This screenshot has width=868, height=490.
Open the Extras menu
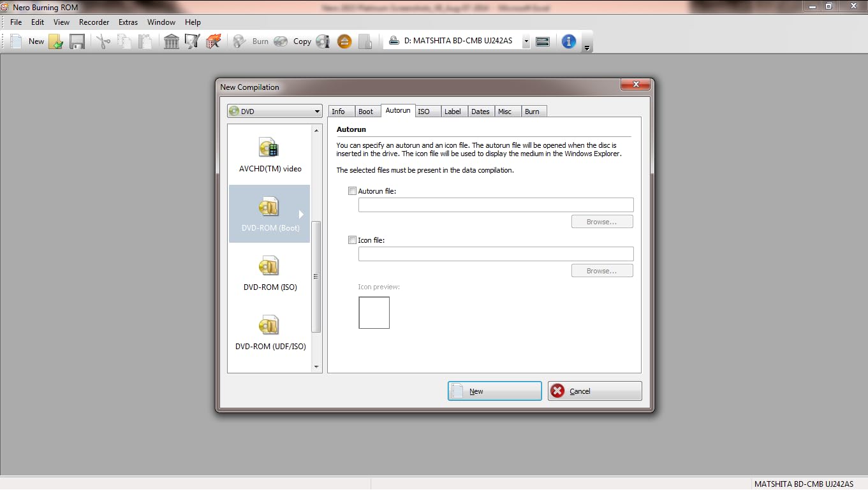tap(128, 22)
